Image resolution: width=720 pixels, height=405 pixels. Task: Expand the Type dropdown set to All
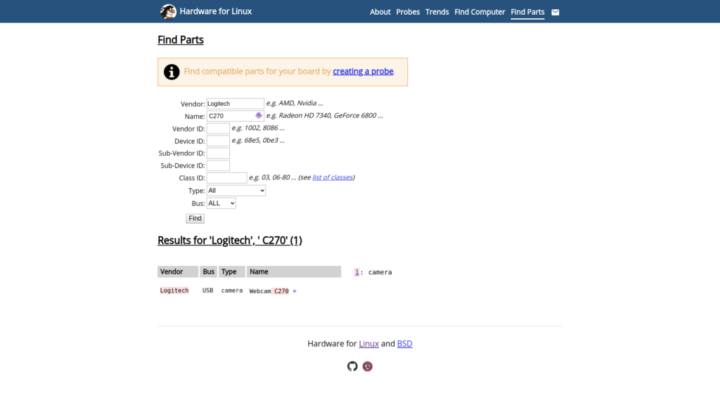click(x=236, y=191)
